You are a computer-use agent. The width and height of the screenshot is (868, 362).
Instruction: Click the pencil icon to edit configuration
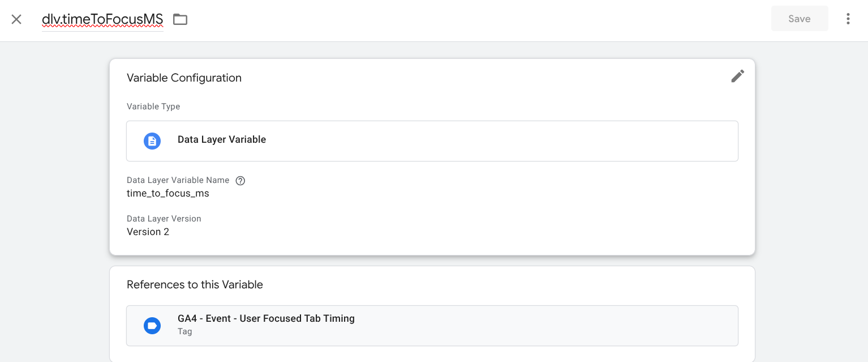737,76
